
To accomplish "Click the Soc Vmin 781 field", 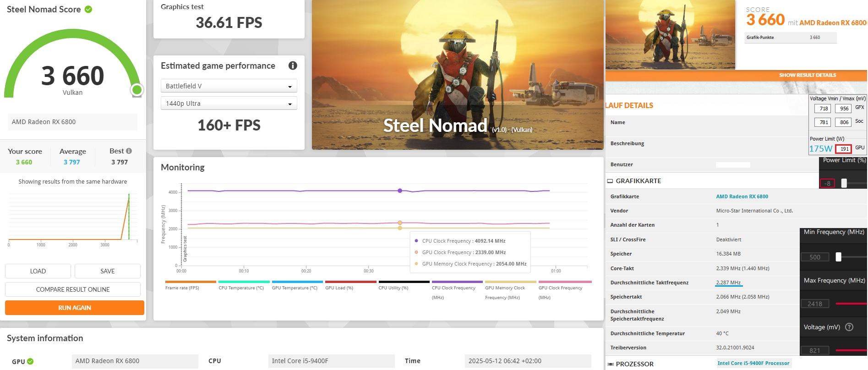I will (823, 122).
